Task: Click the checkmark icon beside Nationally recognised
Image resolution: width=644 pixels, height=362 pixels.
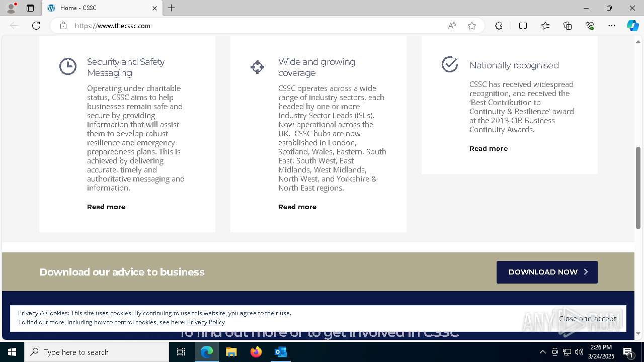Action: 449,64
